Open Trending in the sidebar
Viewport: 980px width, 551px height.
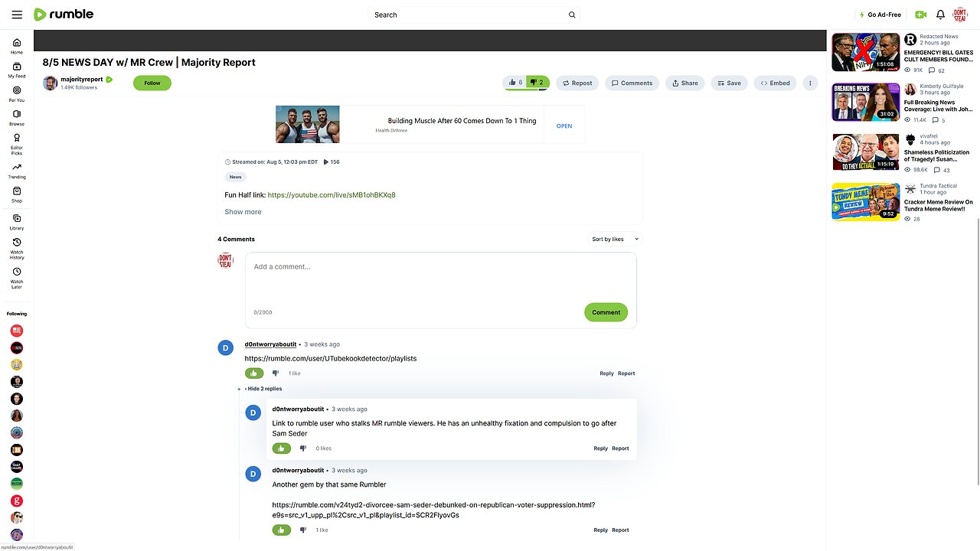pyautogui.click(x=17, y=171)
